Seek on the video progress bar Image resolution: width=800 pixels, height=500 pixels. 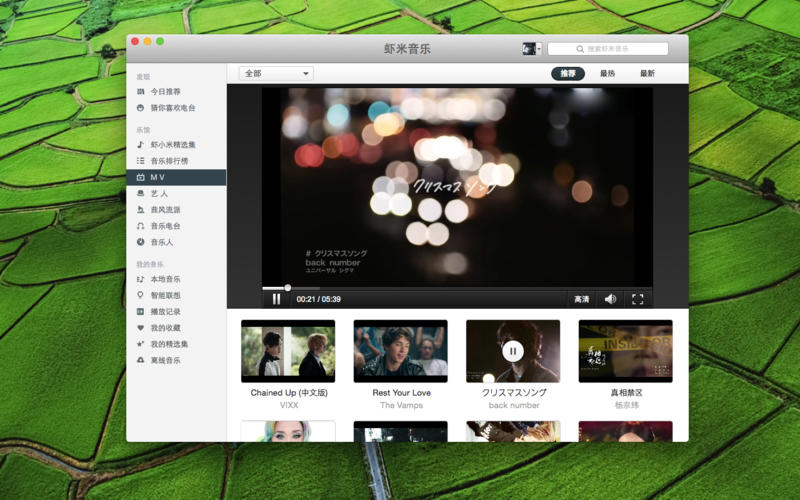coord(457,288)
